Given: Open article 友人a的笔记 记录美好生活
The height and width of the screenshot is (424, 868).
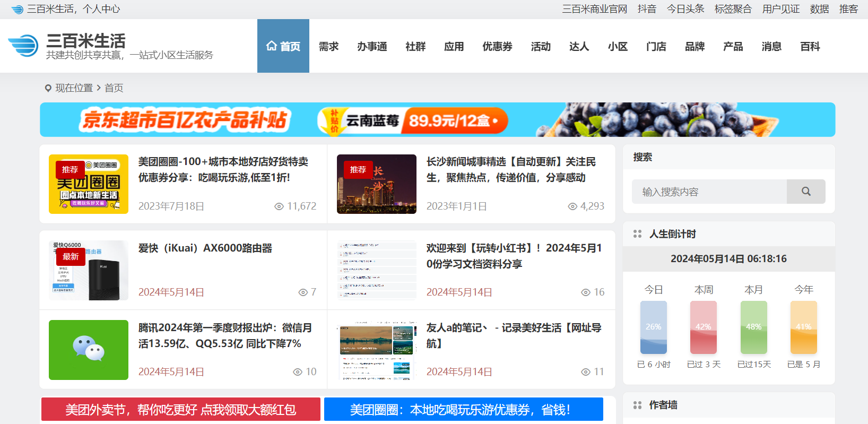Looking at the screenshot, I should (514, 336).
